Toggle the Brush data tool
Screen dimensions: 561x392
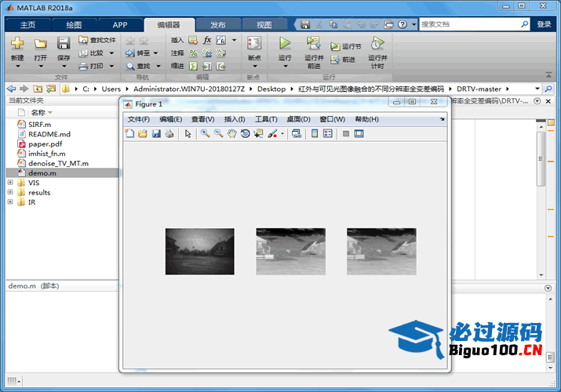click(272, 134)
